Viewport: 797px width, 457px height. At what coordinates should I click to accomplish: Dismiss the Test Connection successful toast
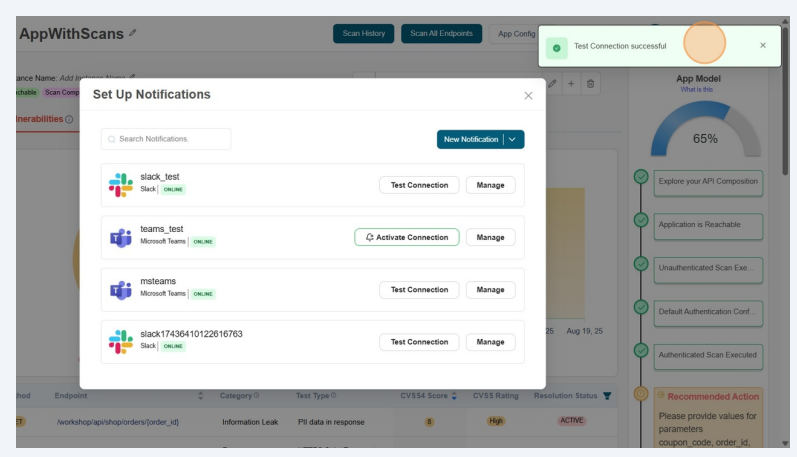click(763, 46)
